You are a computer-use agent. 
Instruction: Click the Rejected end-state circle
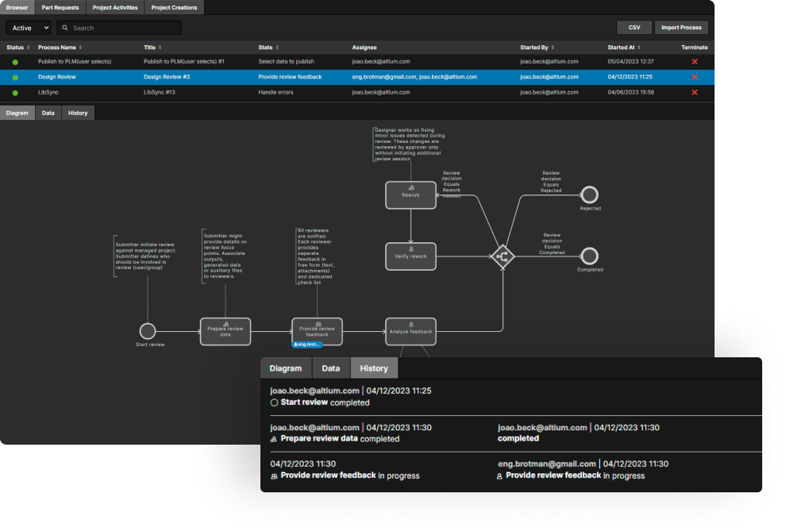coord(589,195)
